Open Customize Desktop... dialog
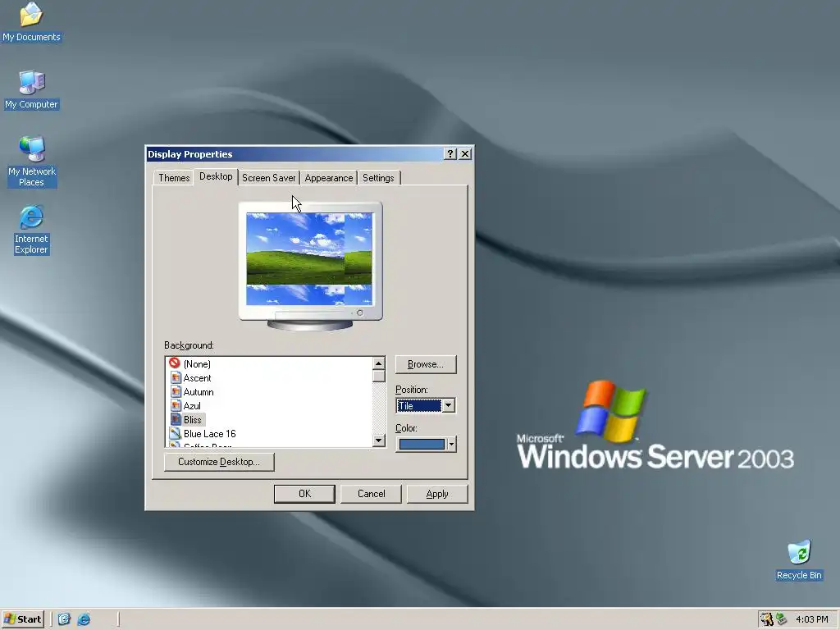The width and height of the screenshot is (840, 630). click(x=218, y=462)
